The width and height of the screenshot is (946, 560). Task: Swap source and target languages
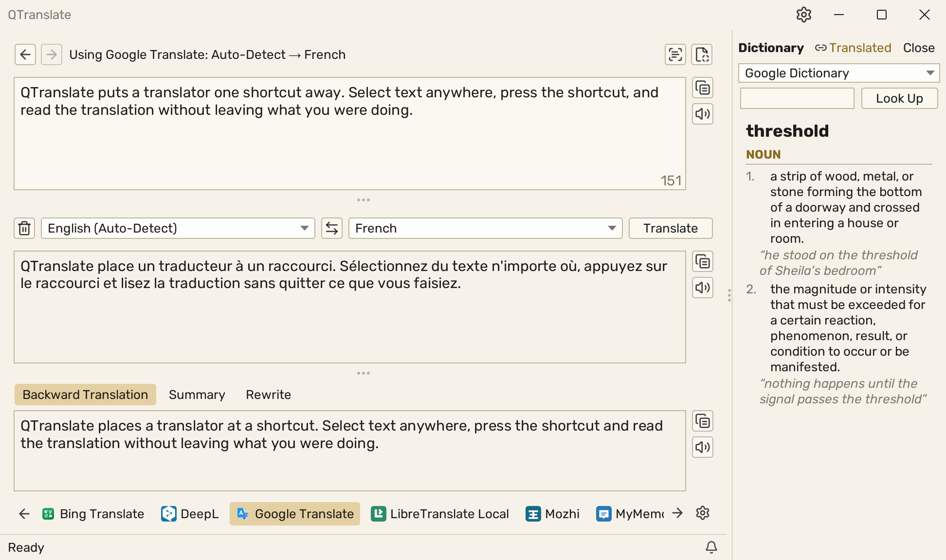pyautogui.click(x=332, y=228)
